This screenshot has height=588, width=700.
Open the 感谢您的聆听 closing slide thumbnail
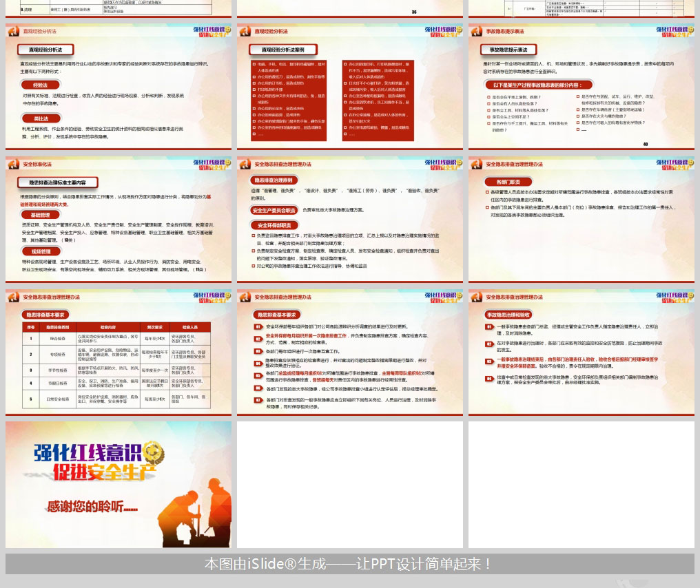click(119, 484)
